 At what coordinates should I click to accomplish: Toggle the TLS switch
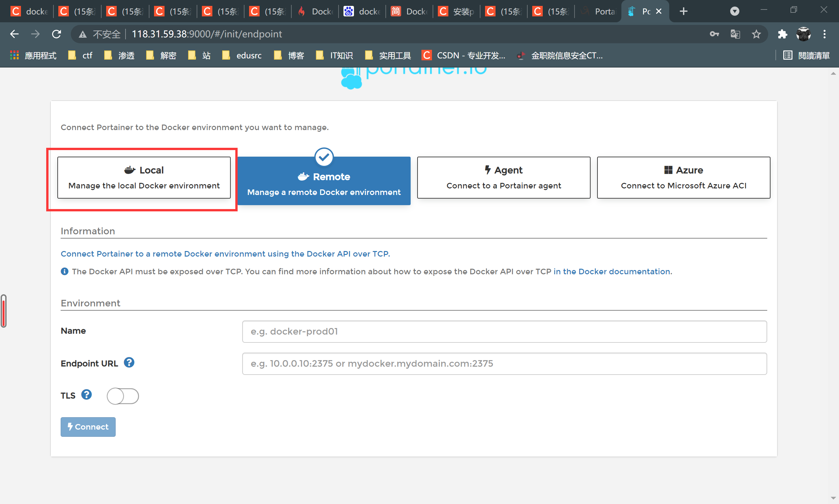point(123,396)
